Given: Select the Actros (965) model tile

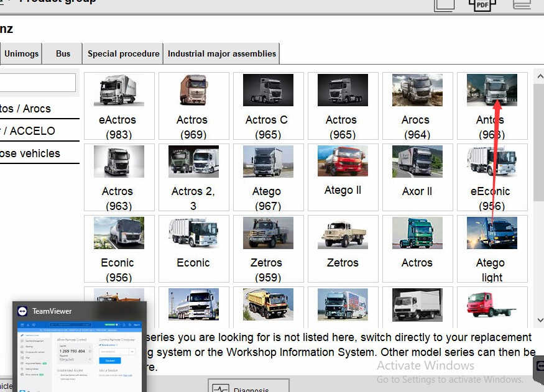Looking at the screenshot, I should [x=343, y=106].
